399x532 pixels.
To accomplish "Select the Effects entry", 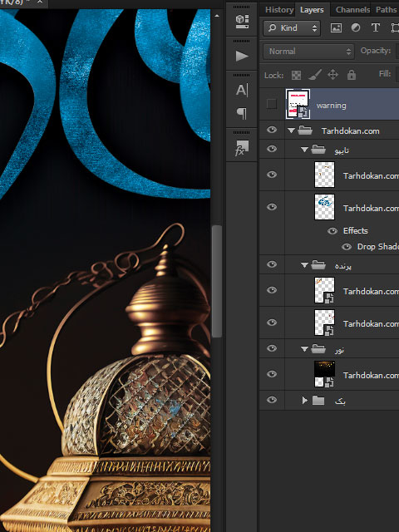I will 355,231.
